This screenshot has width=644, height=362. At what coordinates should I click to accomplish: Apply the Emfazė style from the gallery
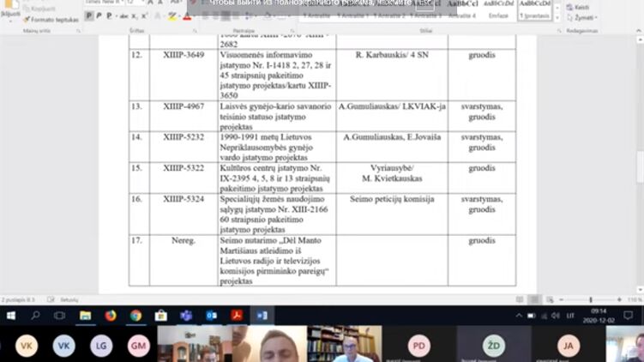click(x=497, y=9)
